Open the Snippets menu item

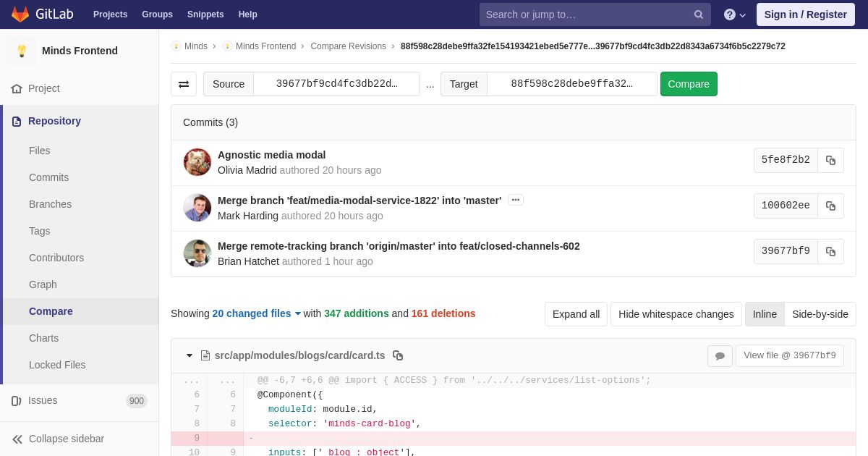pos(205,14)
